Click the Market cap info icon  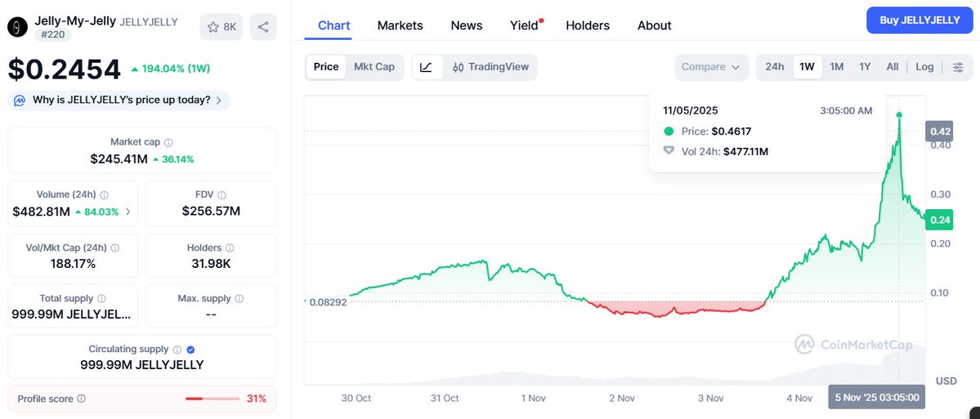tap(168, 142)
